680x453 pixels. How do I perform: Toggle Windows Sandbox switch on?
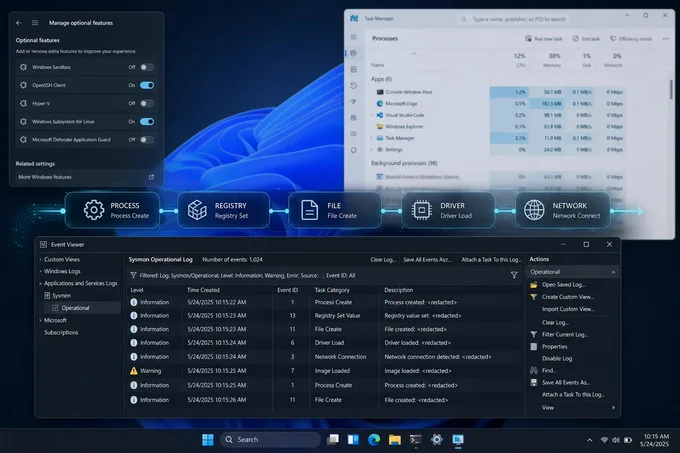point(147,67)
